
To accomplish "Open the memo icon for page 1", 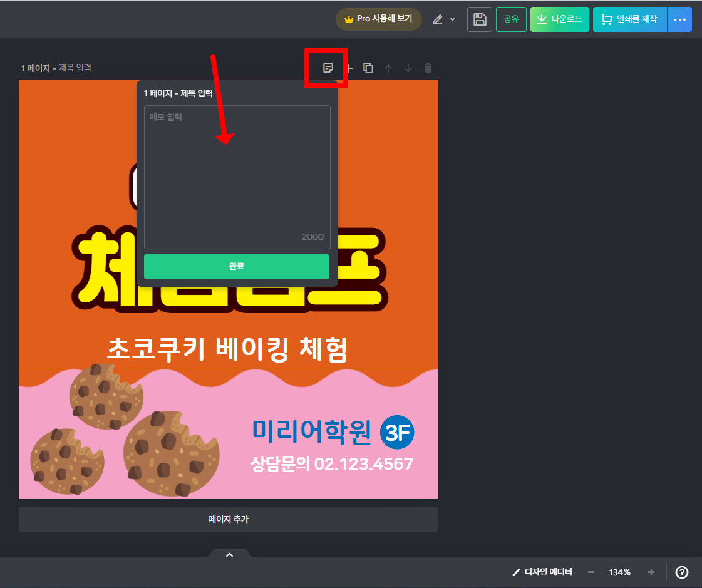I will pos(326,68).
